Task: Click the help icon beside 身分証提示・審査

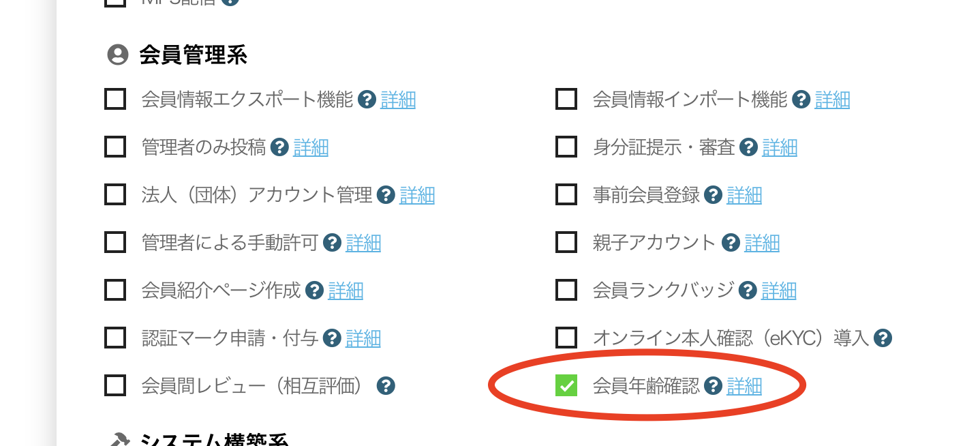Action: [748, 147]
